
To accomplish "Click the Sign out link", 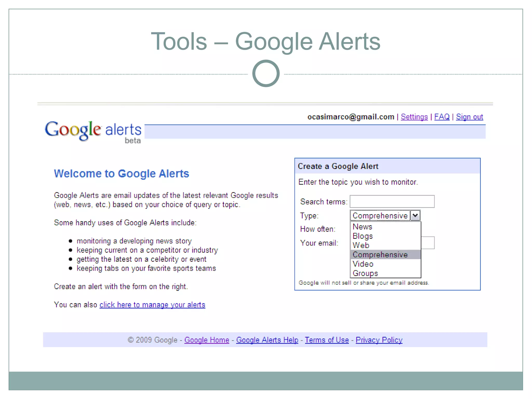I will pos(469,117).
